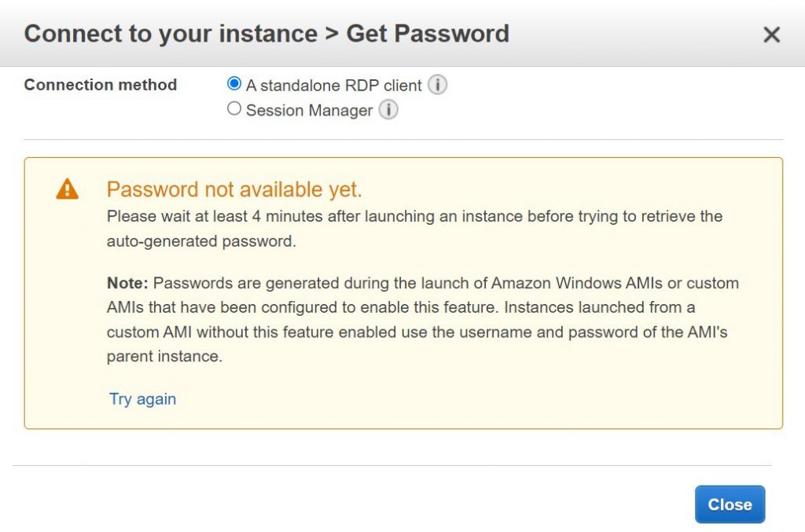
Task: Select the Session Manager radio button
Action: (234, 108)
